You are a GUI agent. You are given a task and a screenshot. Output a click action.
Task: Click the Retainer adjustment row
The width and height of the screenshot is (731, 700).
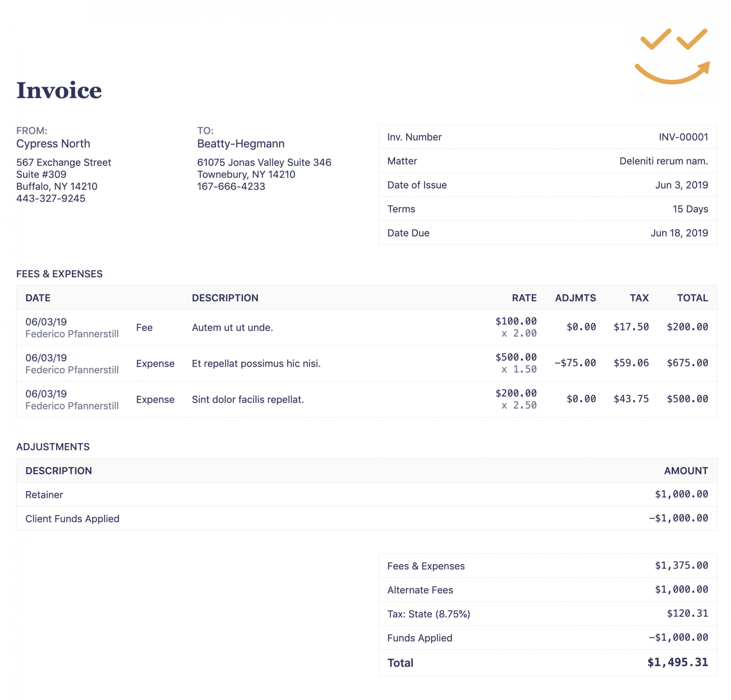click(x=367, y=494)
